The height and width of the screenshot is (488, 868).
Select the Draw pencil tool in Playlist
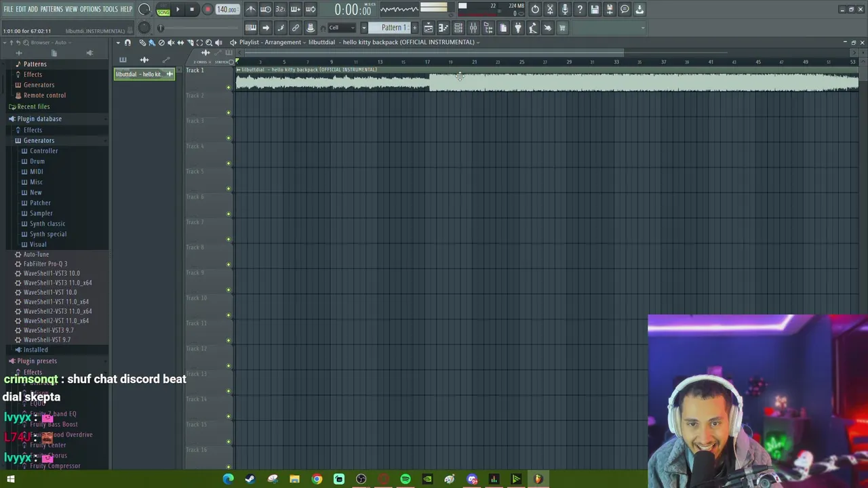142,43
